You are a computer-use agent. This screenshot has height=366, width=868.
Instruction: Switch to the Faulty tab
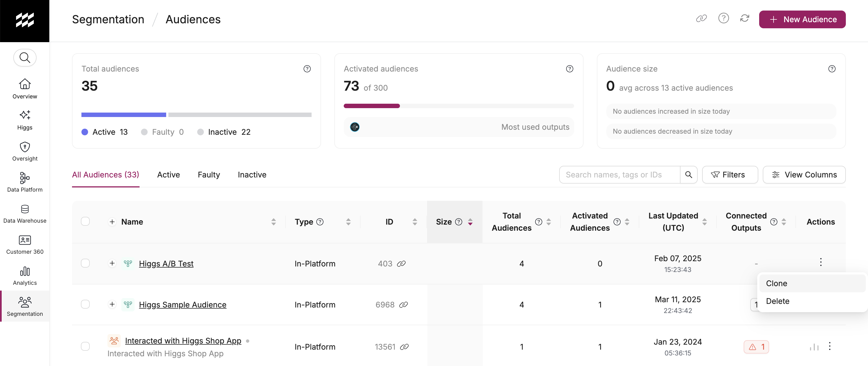point(209,175)
